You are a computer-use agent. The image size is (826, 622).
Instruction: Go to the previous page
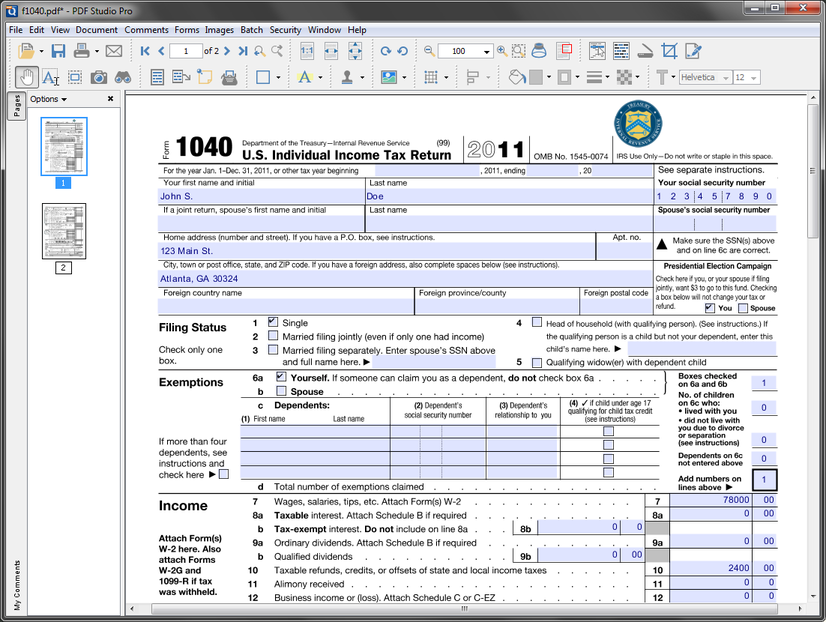161,51
